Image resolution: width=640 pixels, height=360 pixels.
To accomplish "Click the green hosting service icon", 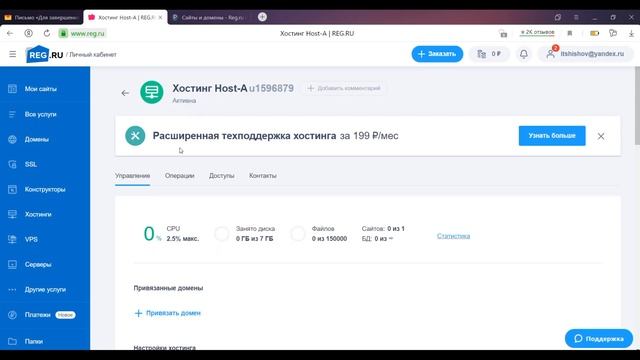I will point(152,92).
